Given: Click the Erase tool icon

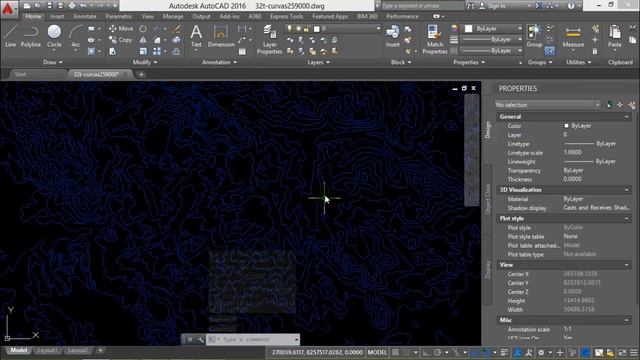Looking at the screenshot, I should 177,29.
